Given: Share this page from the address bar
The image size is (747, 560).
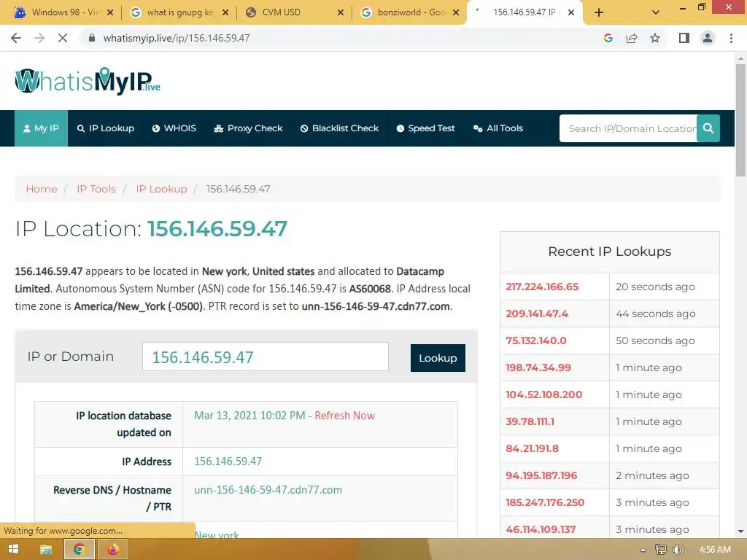Looking at the screenshot, I should coord(632,38).
